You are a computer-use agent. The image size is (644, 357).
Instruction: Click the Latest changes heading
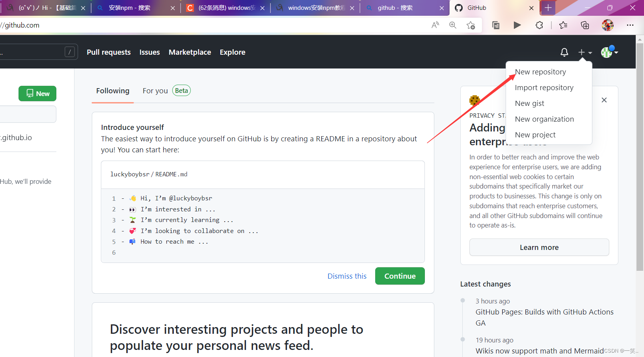click(x=486, y=284)
